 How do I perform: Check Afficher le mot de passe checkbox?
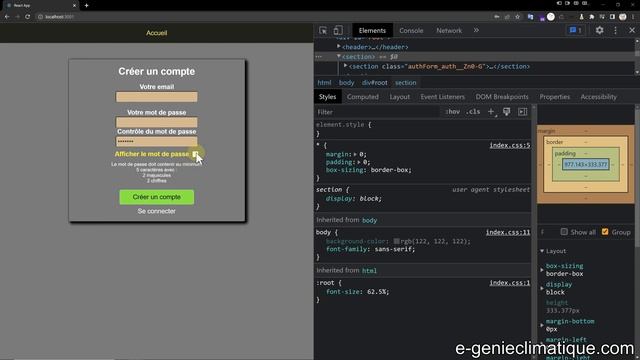(x=196, y=154)
